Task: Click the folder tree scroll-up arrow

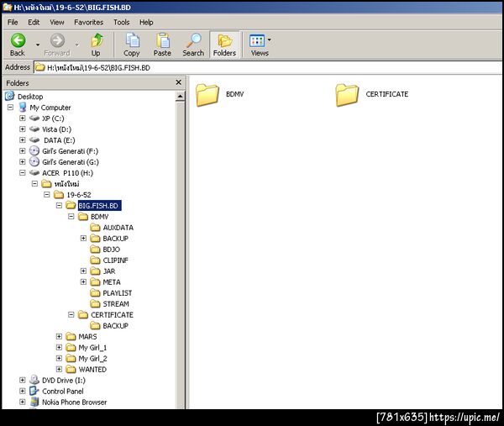Action: (181, 96)
